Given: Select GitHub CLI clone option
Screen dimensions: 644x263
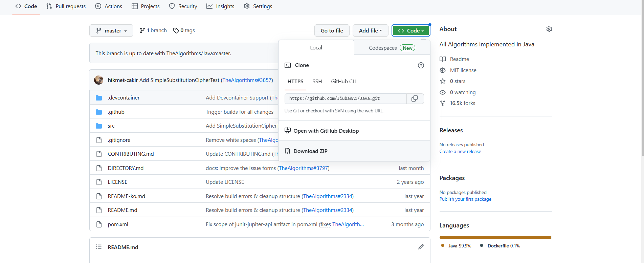Looking at the screenshot, I should point(343,82).
